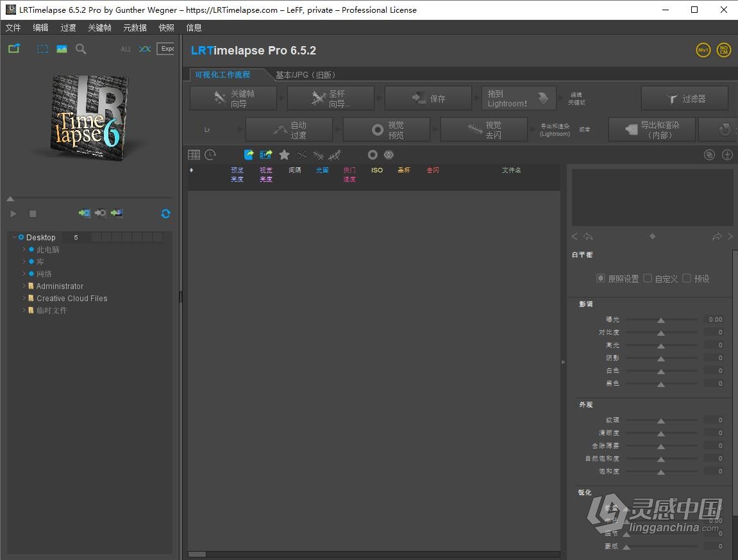Click the star rating icon

click(x=284, y=154)
